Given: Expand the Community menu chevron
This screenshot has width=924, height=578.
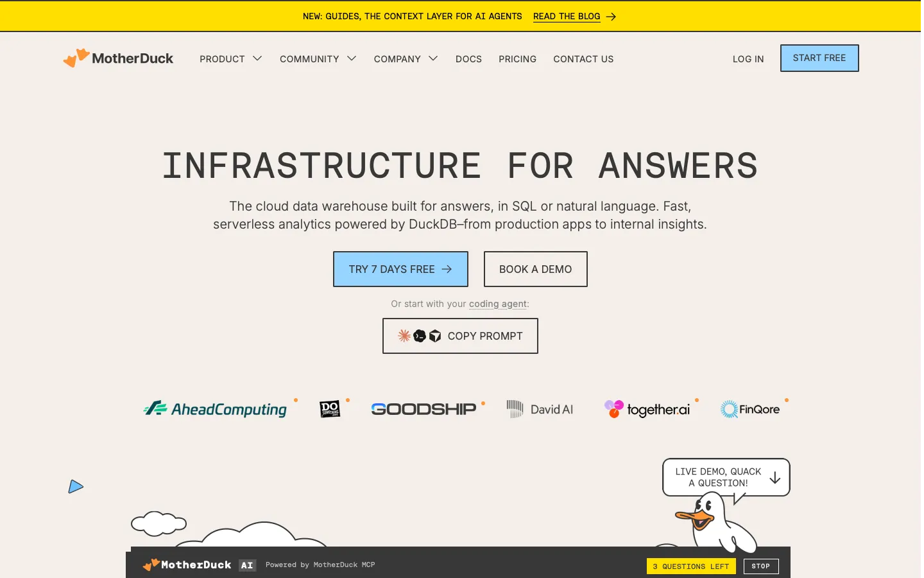Looking at the screenshot, I should point(352,58).
